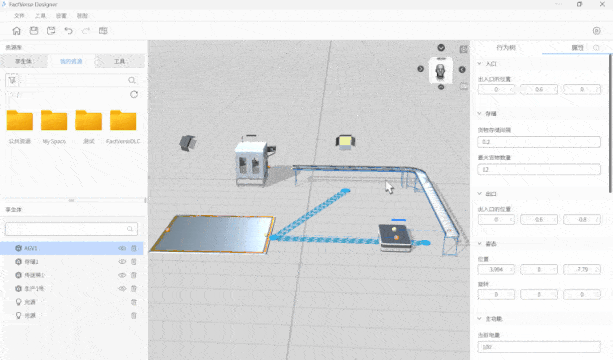Viewport: 613px width, 360px height.
Task: Collapse the storage section with 0.2 value
Action: (480, 113)
